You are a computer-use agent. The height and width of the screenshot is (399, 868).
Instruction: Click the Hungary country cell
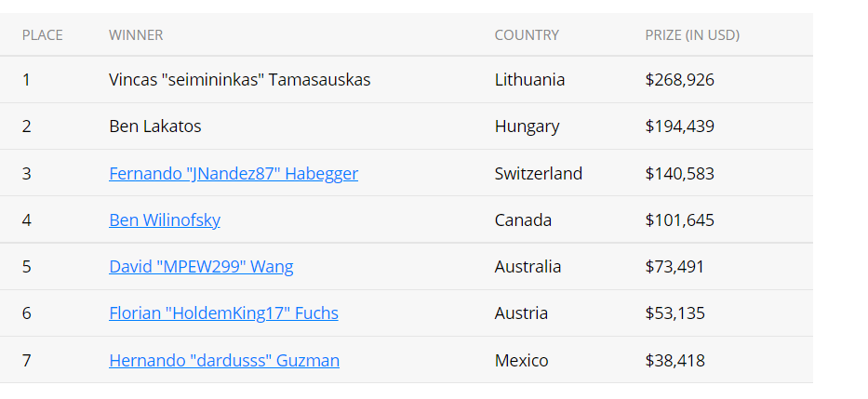click(527, 126)
